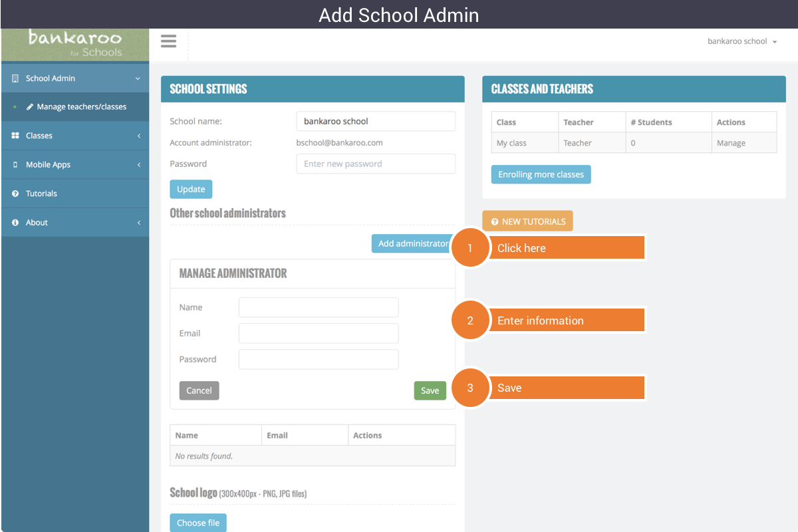Select Manage teachers/classes in sidebar

point(81,107)
